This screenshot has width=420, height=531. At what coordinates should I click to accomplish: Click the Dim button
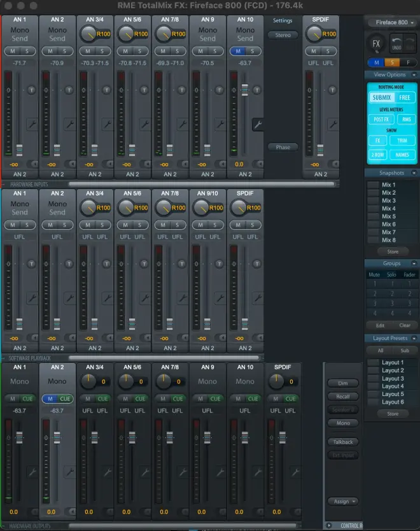(x=343, y=383)
